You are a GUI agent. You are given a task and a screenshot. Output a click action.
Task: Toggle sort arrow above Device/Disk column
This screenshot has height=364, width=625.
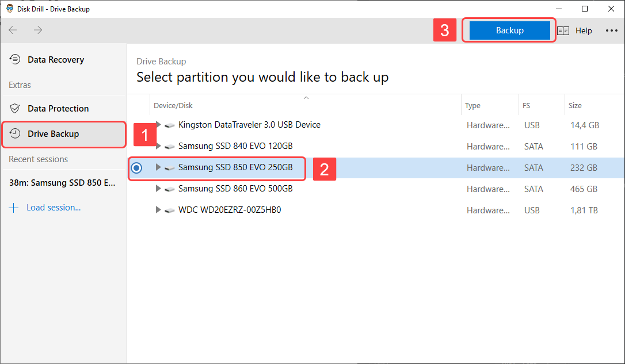(306, 98)
